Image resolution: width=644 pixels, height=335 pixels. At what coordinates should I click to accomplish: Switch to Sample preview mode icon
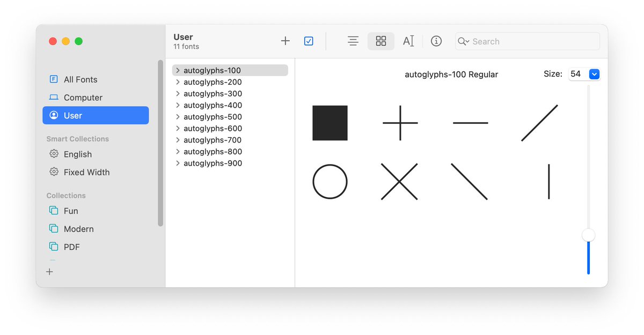click(x=353, y=41)
